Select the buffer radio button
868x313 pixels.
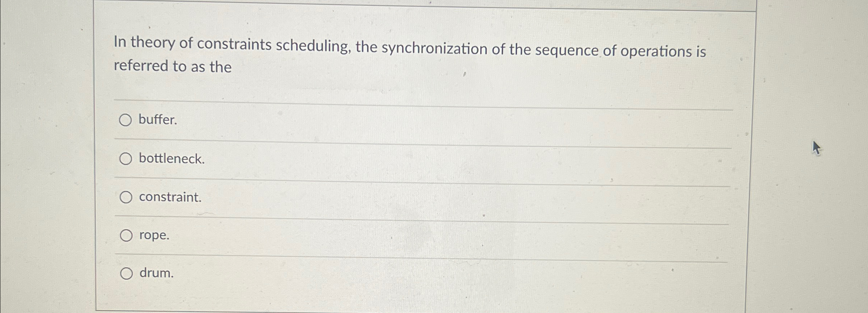(126, 120)
